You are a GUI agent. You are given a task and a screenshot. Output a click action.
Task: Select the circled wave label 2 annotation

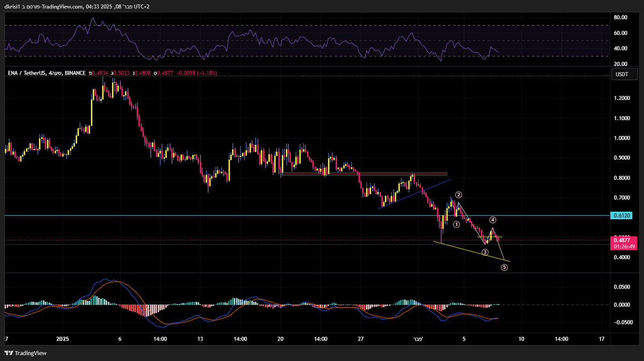458,195
